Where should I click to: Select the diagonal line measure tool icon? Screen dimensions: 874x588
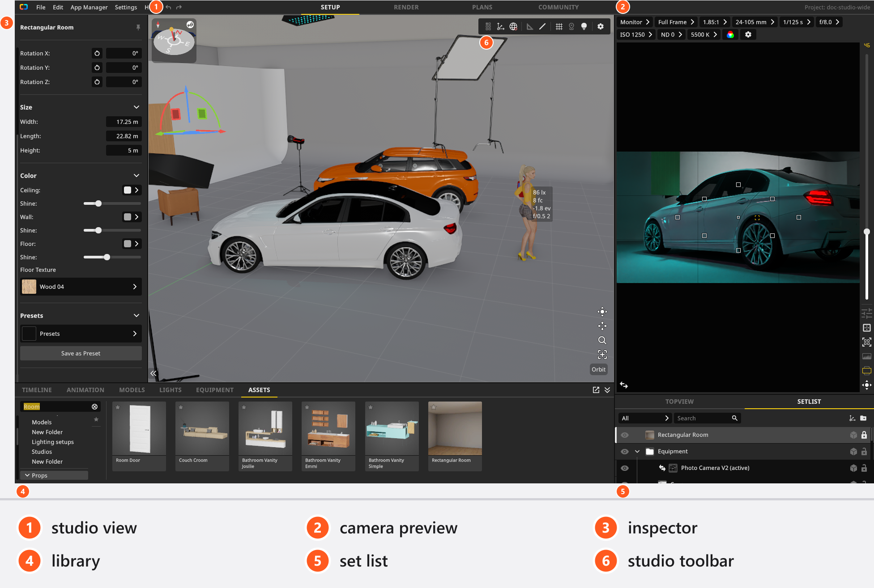(x=542, y=27)
